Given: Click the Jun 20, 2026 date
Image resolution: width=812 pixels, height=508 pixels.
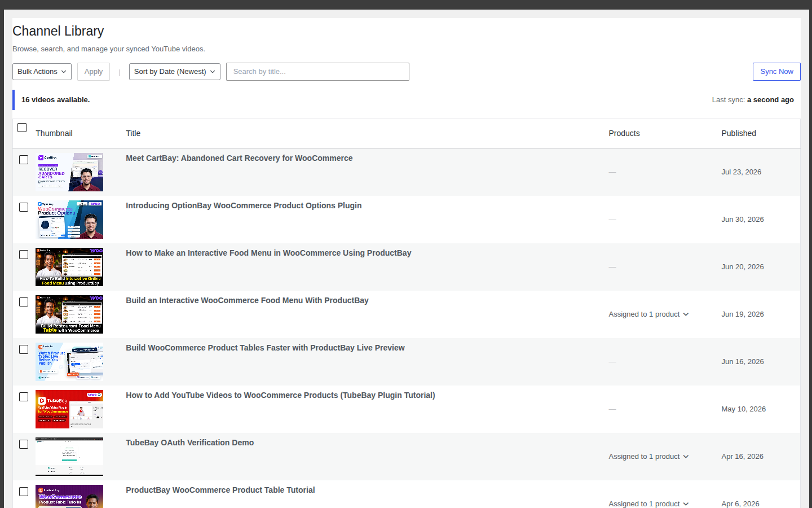Looking at the screenshot, I should click(743, 267).
